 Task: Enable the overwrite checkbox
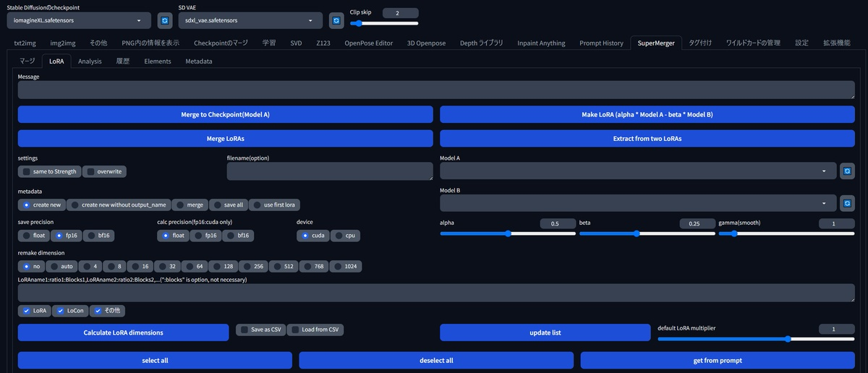[x=105, y=171]
